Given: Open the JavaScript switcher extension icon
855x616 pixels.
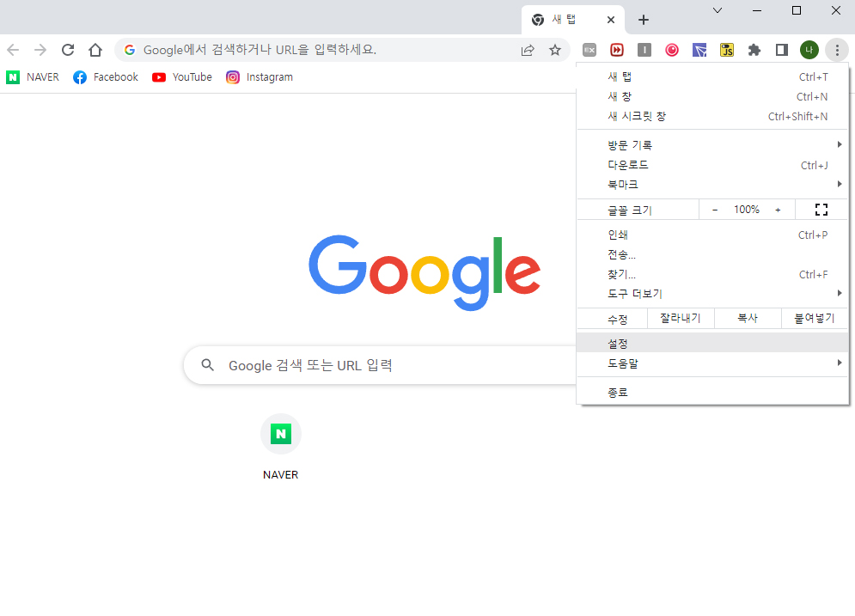Looking at the screenshot, I should (726, 49).
